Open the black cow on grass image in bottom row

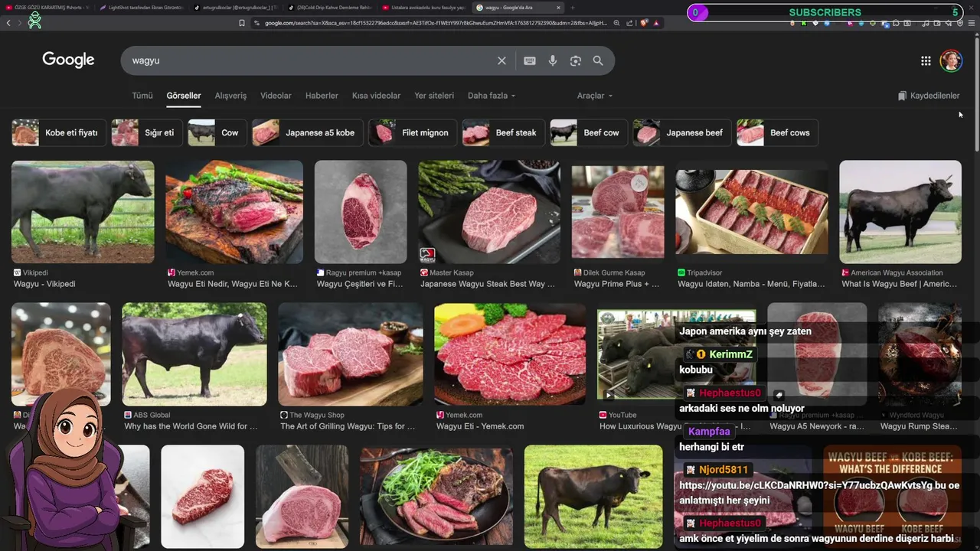coord(593,496)
